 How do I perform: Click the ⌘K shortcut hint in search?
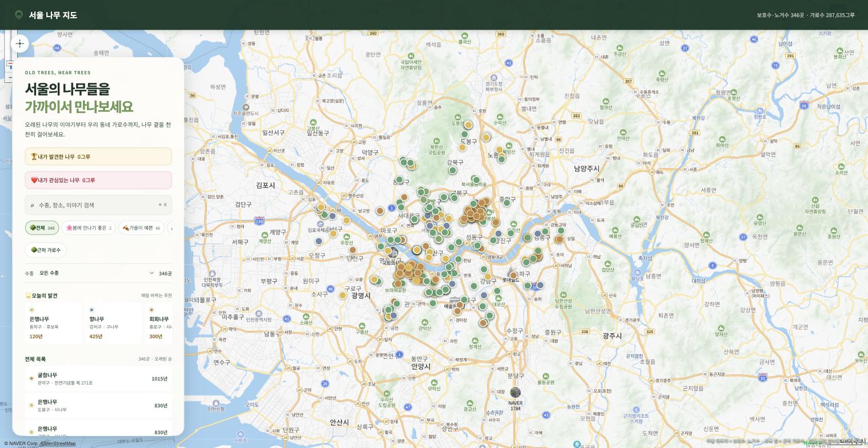pos(162,205)
